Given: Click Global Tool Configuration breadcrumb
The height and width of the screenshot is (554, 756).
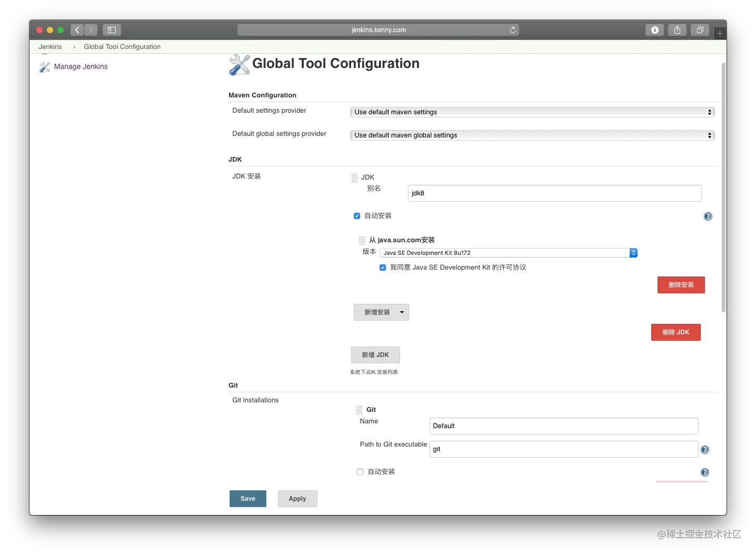Looking at the screenshot, I should [122, 47].
